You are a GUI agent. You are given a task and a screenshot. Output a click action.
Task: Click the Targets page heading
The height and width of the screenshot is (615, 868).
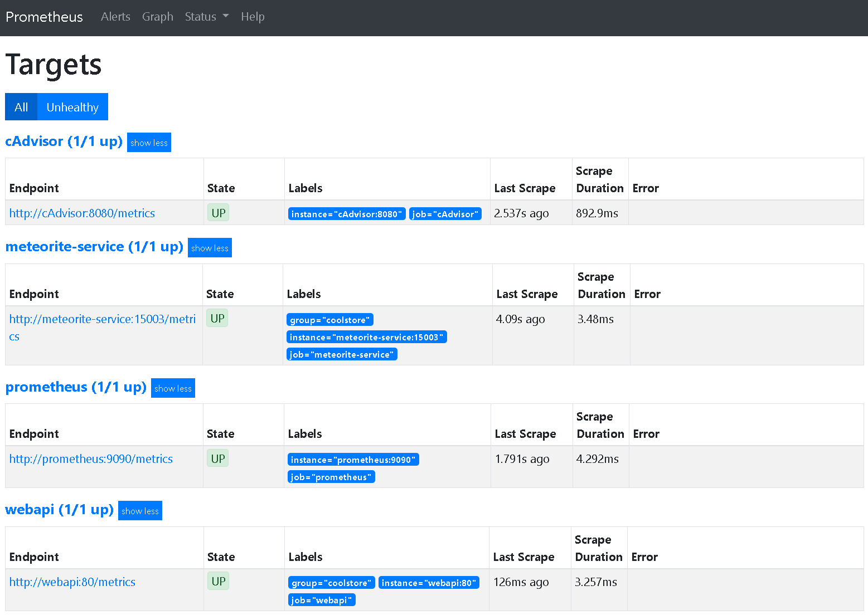(x=54, y=65)
